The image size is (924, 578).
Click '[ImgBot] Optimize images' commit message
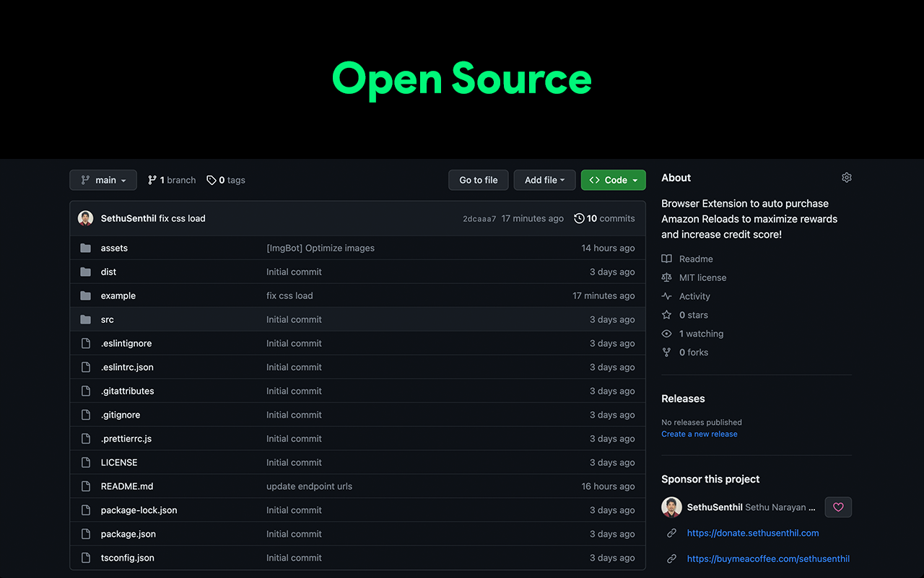(x=321, y=248)
